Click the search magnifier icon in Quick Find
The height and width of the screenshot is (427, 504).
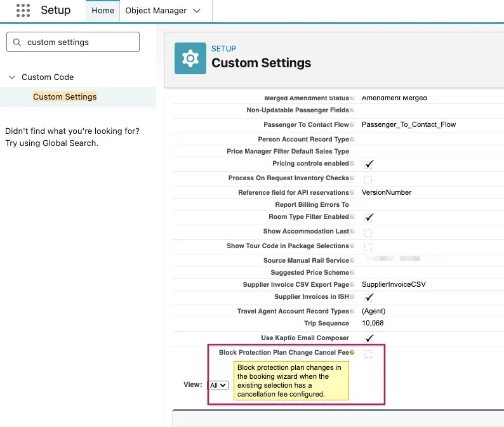point(17,43)
